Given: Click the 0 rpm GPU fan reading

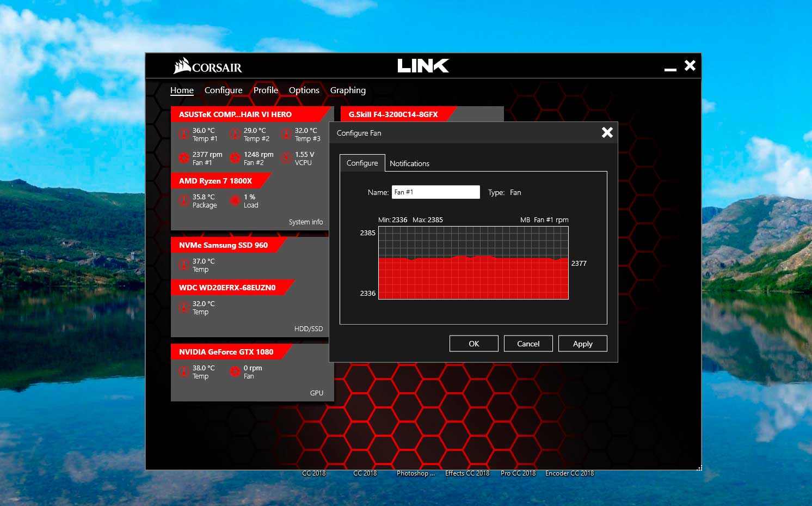Looking at the screenshot, I should coord(253,372).
